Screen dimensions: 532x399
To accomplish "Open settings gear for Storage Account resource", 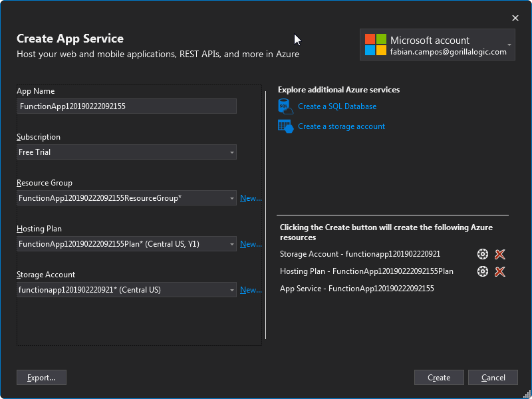I will point(483,254).
